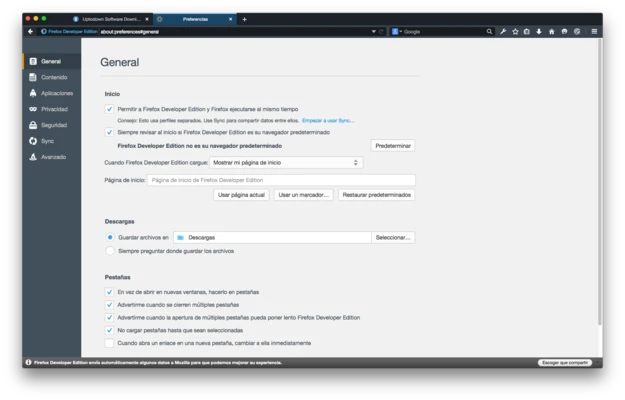Click the Descargas folder path field
The width and height of the screenshot is (625, 400).
[272, 237]
